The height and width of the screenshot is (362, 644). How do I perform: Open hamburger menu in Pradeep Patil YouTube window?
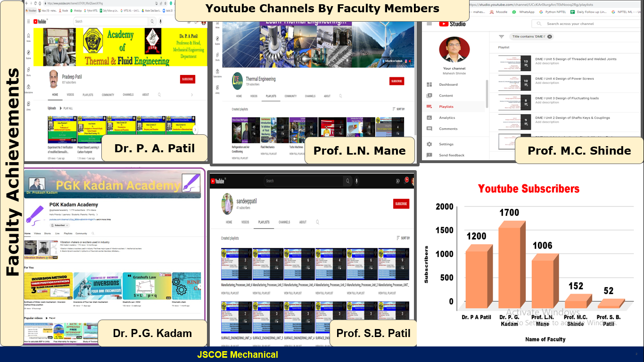point(29,21)
